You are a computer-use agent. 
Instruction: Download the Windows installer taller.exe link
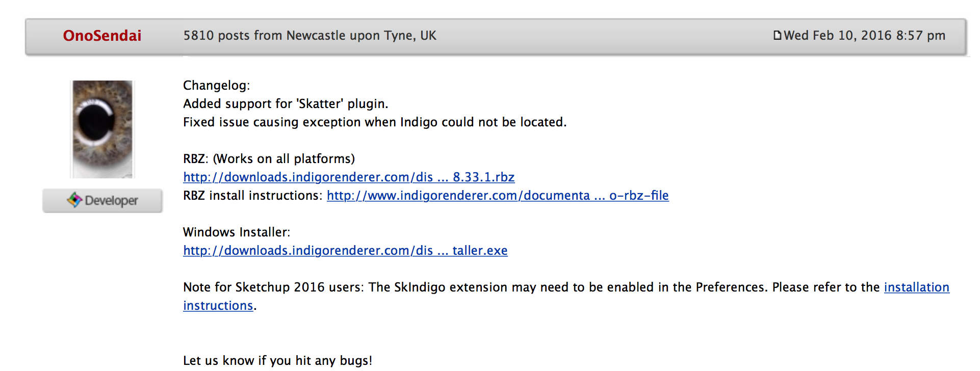point(345,250)
